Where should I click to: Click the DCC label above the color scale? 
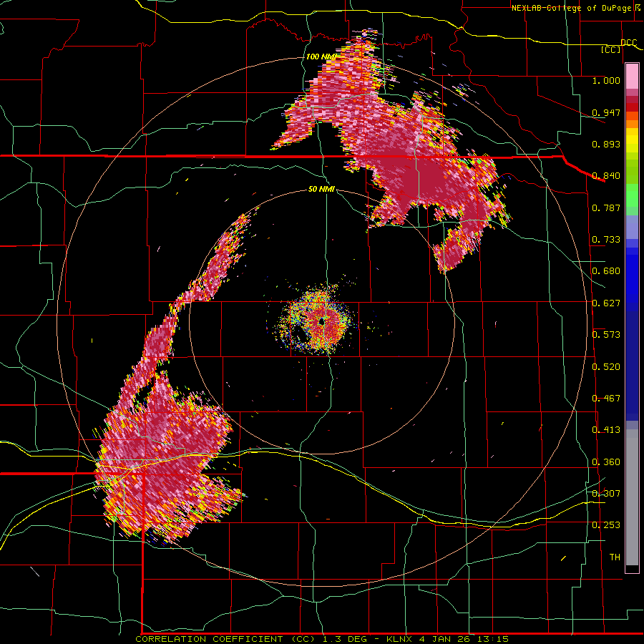click(628, 43)
